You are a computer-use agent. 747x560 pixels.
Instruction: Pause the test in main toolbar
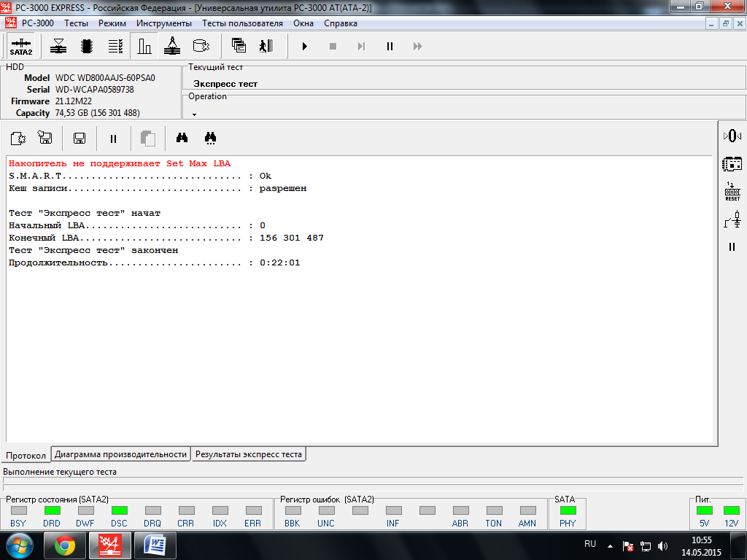[390, 46]
